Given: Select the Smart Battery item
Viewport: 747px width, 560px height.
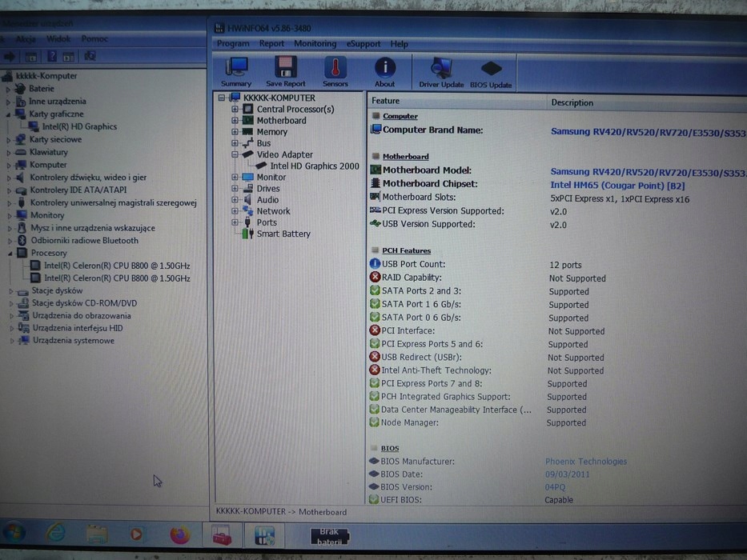Looking at the screenshot, I should [x=283, y=234].
